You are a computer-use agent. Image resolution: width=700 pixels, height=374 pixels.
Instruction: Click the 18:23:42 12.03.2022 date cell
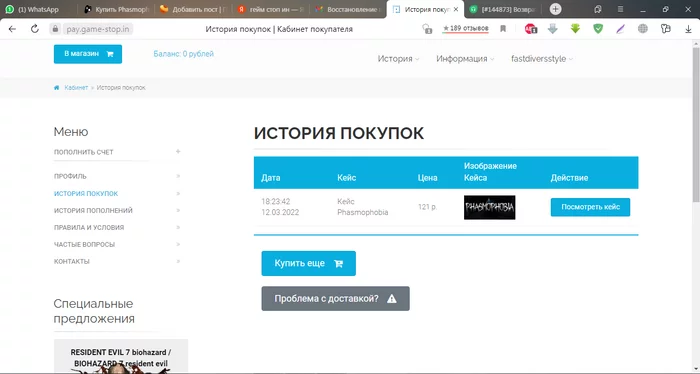click(x=280, y=207)
